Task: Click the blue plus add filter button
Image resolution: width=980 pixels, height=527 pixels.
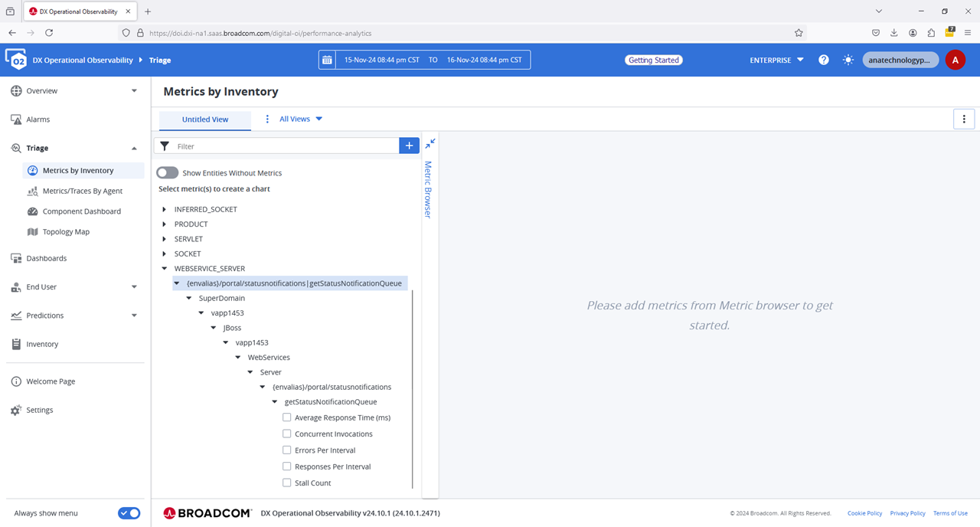Action: [410, 146]
